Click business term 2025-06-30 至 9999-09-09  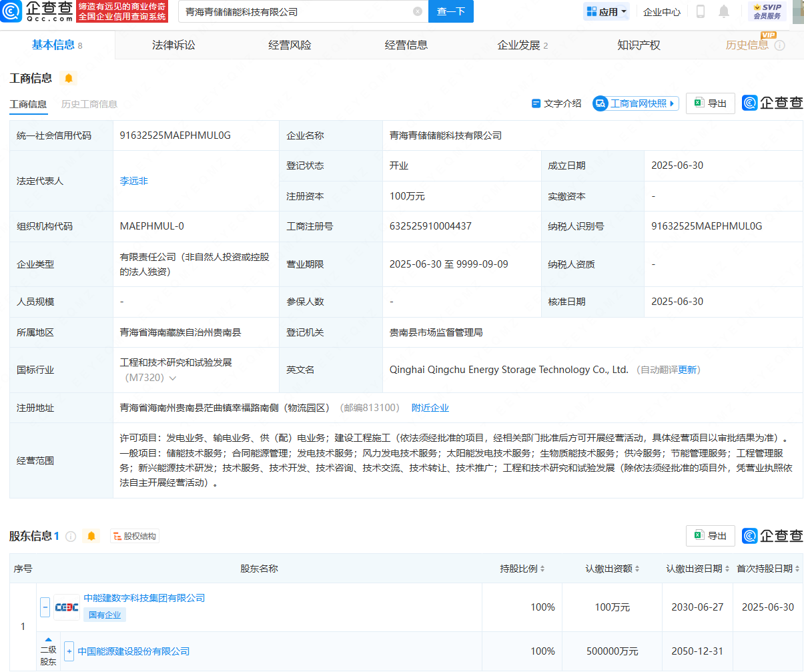click(449, 264)
